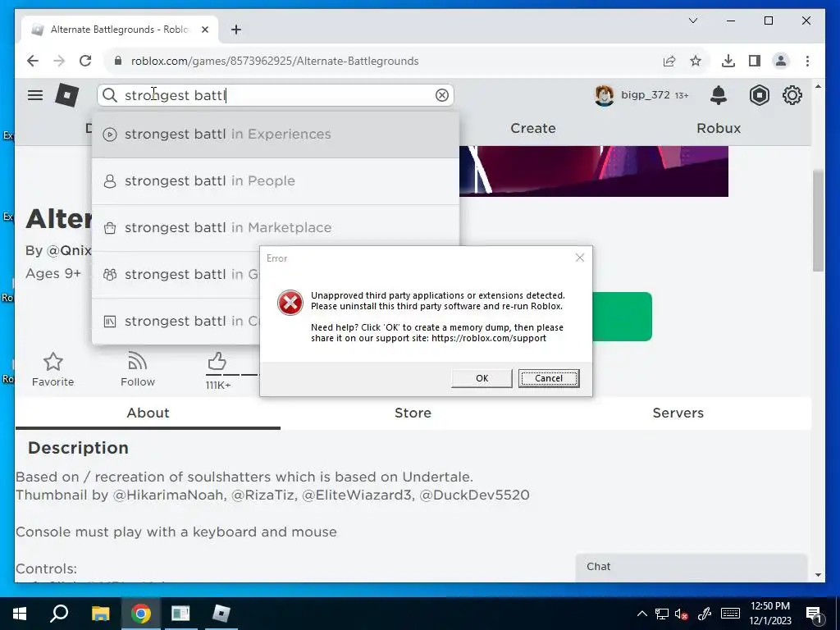Viewport: 840px width, 630px height.
Task: Click the Chrome taskbar icon
Action: [x=141, y=614]
